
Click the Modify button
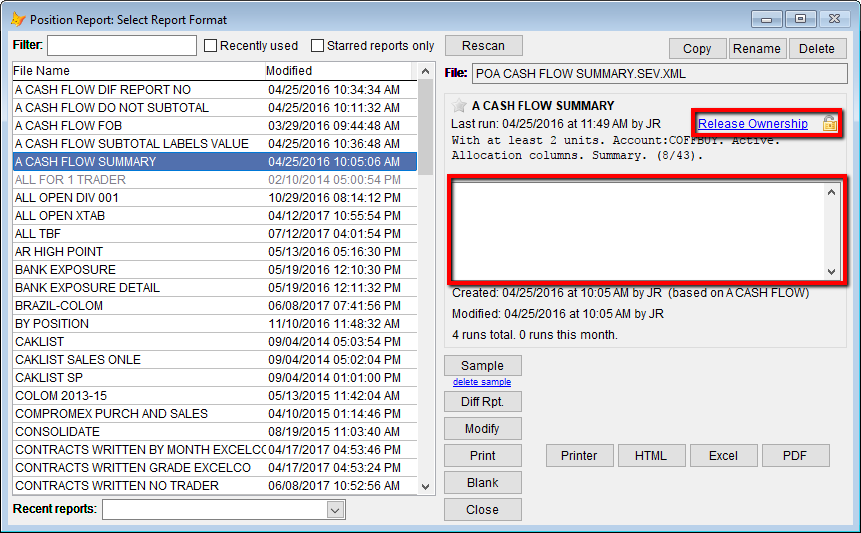pyautogui.click(x=483, y=429)
